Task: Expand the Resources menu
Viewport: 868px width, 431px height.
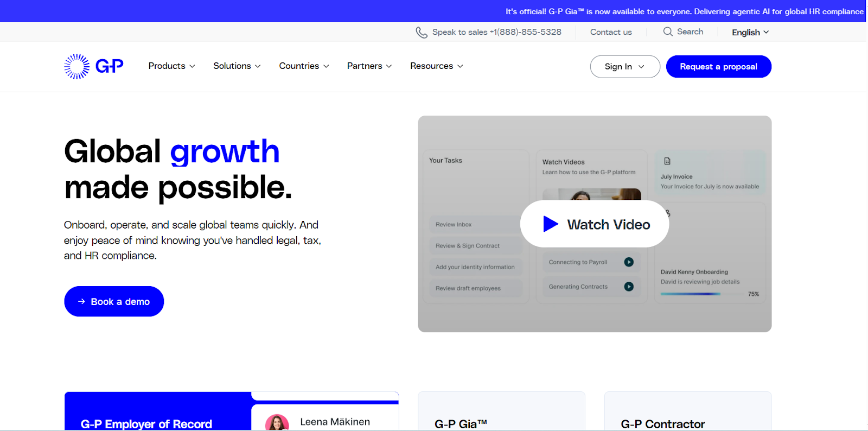Action: click(x=437, y=66)
